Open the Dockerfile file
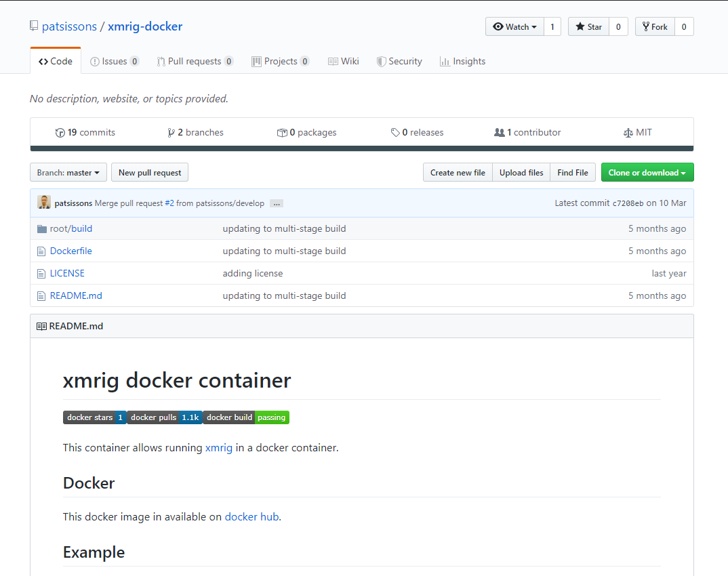Image resolution: width=728 pixels, height=576 pixels. click(x=71, y=251)
